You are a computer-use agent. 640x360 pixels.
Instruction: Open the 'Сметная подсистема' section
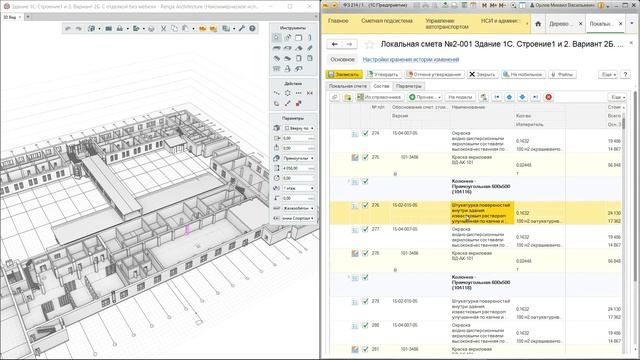[x=387, y=21]
